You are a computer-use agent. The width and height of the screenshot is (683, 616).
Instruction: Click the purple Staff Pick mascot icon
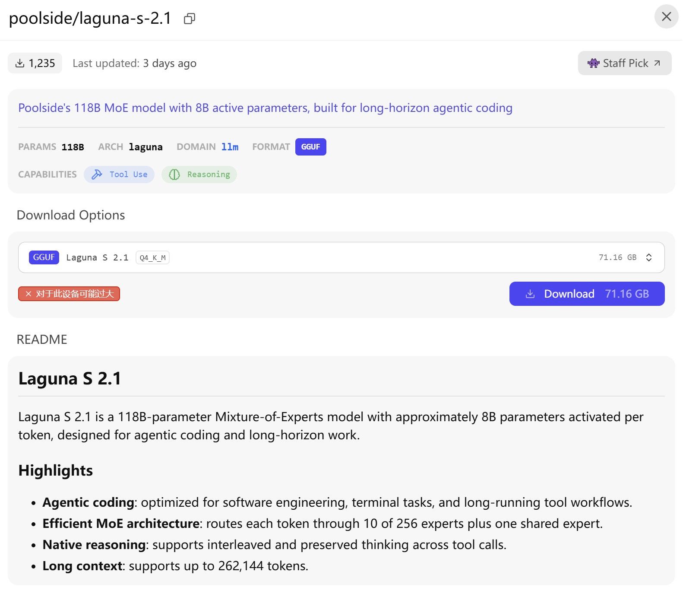point(594,63)
